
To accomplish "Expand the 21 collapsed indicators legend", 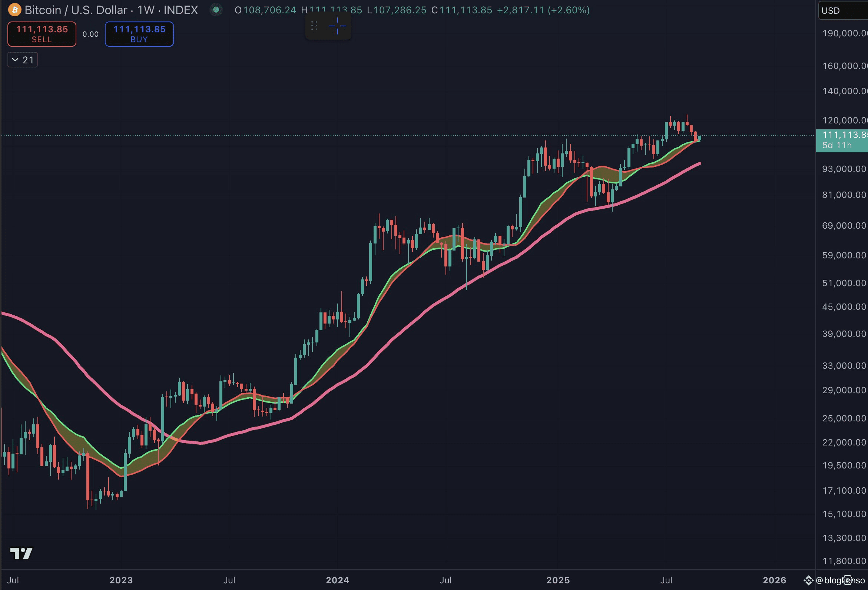I will point(22,60).
